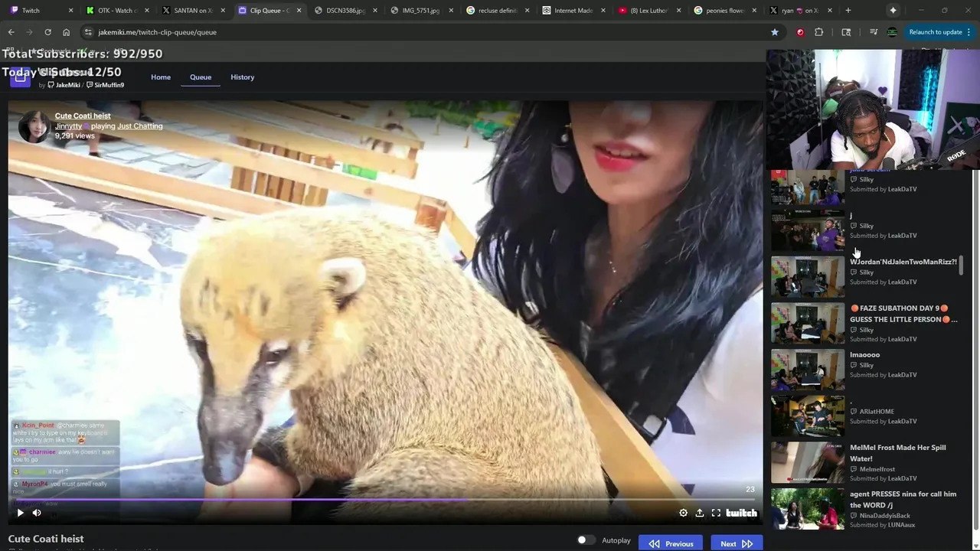Screen dimensions: 980x551
Task: Click the Clip Queue site logo
Action: click(21, 77)
